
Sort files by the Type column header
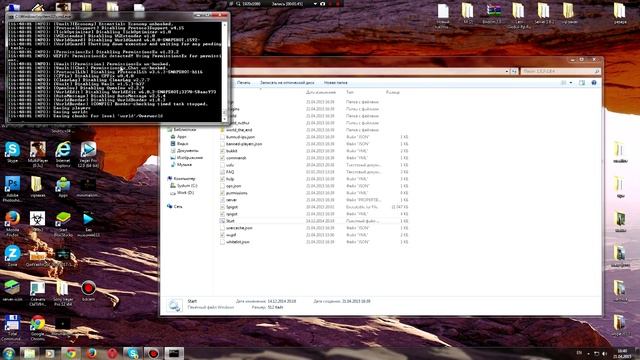350,93
